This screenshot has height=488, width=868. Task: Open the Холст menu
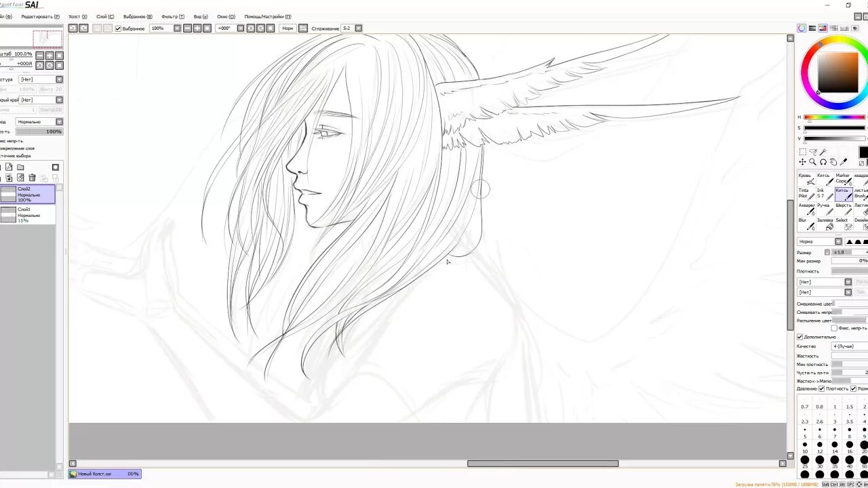click(78, 17)
